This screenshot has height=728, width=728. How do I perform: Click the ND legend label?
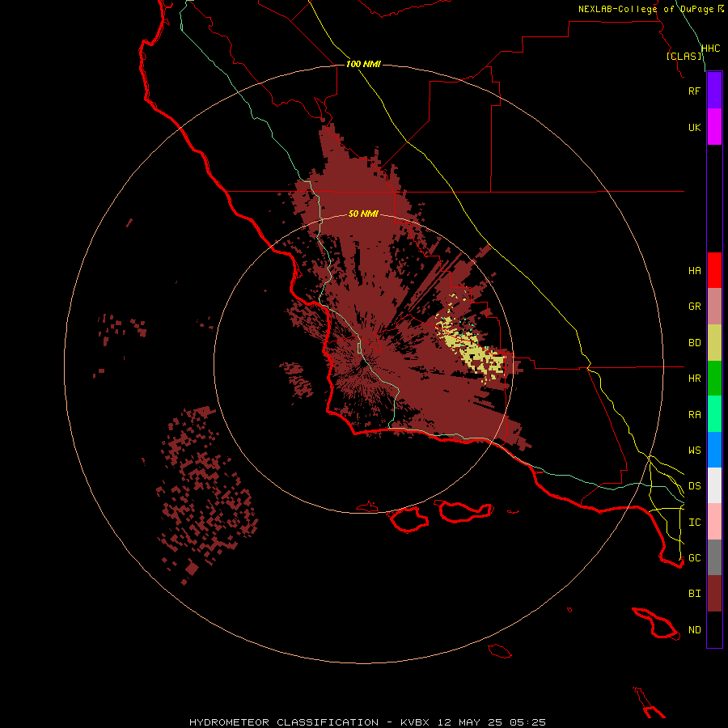694,630
